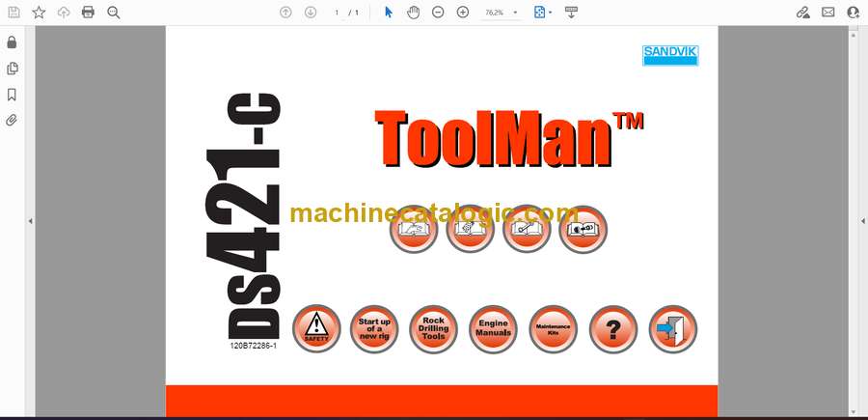Open the Engine Manuals section
This screenshot has width=868, height=420.
coord(493,329)
